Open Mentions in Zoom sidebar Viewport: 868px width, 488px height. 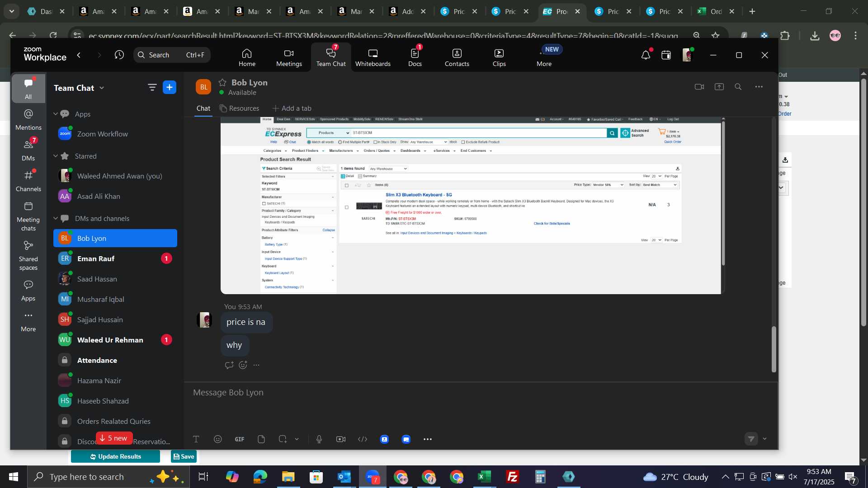(28, 120)
